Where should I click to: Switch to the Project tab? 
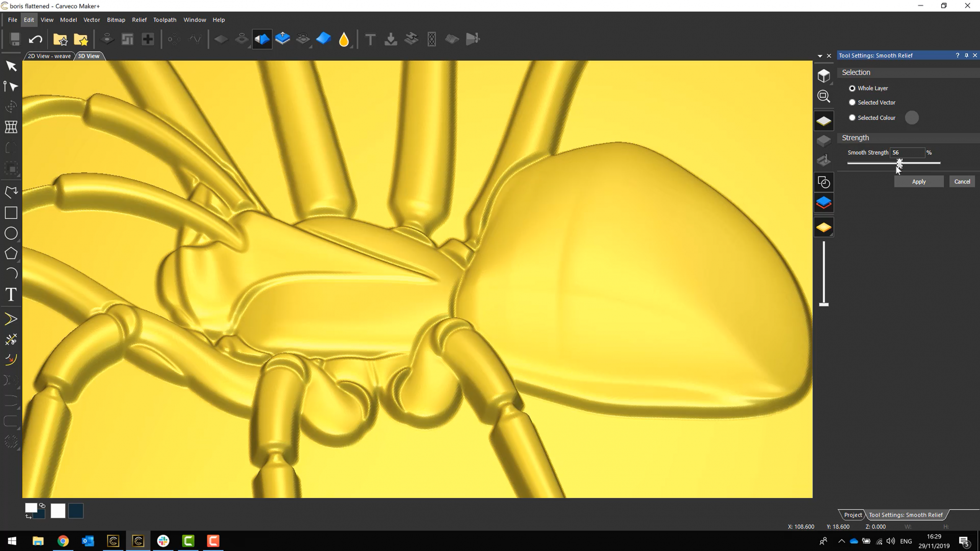853,515
